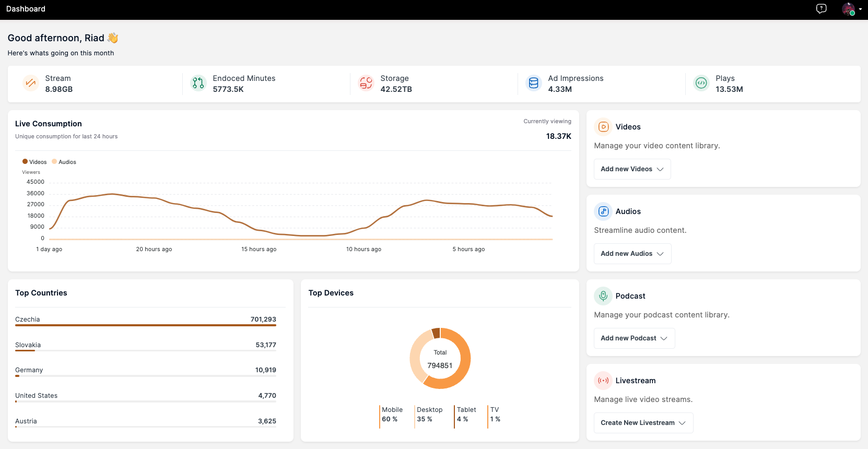Click the Stream stat icon

pos(31,83)
